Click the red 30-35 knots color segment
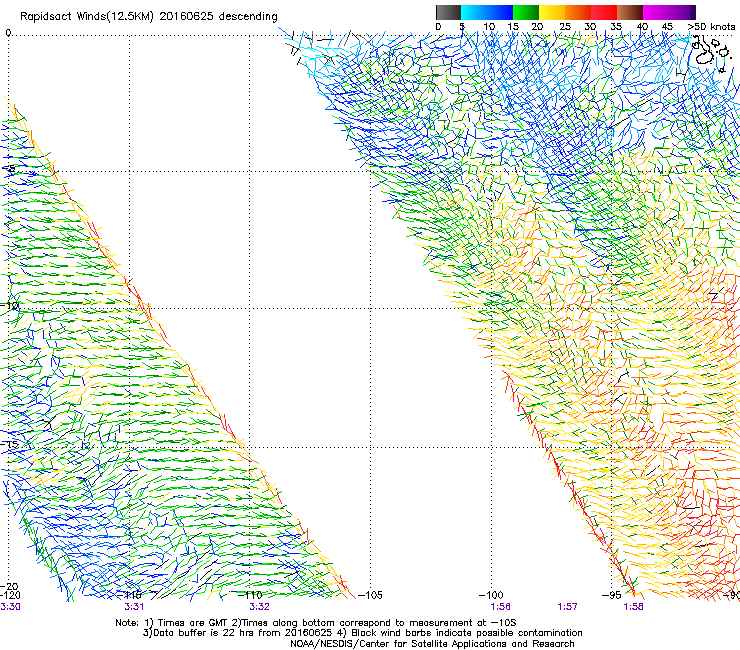This screenshot has height=650, width=740. pyautogui.click(x=604, y=12)
